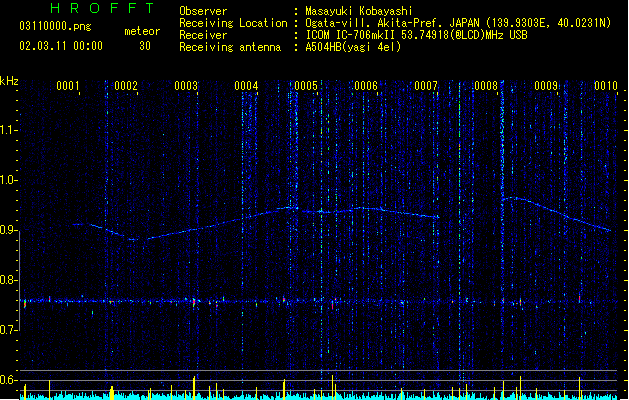Click time marker 0009
The width and height of the screenshot is (629, 400).
point(546,86)
